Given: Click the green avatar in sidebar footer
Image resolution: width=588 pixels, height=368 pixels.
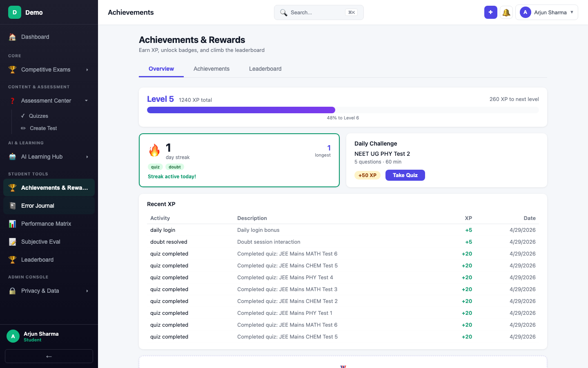Looking at the screenshot, I should click(x=13, y=336).
